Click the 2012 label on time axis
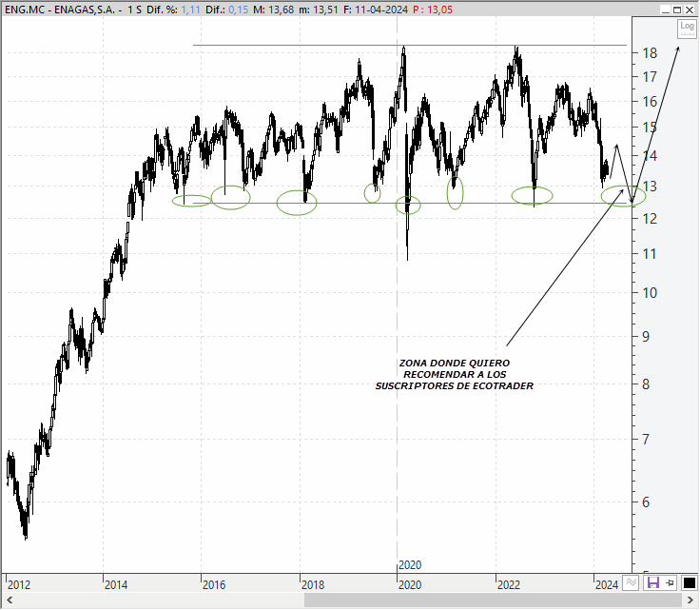This screenshot has width=700, height=610. pos(19,584)
